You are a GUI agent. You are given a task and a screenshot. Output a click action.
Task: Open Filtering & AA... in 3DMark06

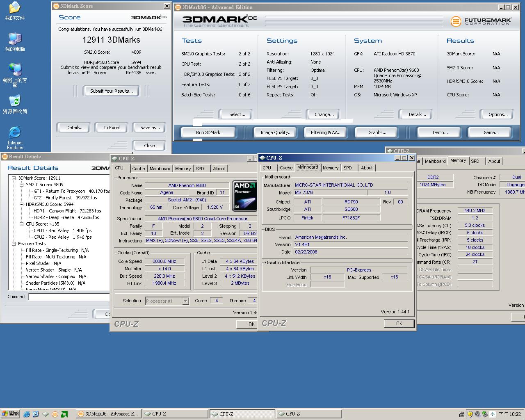[x=326, y=132]
